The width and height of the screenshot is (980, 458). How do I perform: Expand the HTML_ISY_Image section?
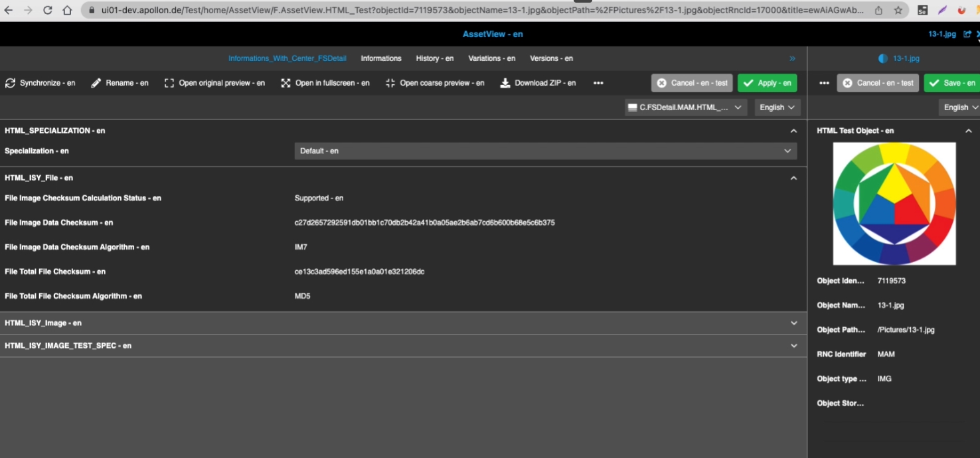tap(793, 323)
